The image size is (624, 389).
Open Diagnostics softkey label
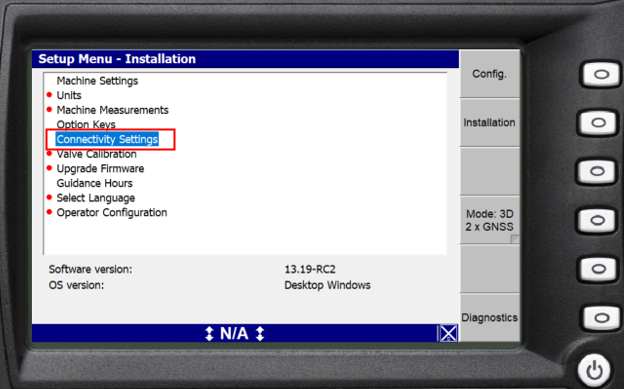coord(489,318)
